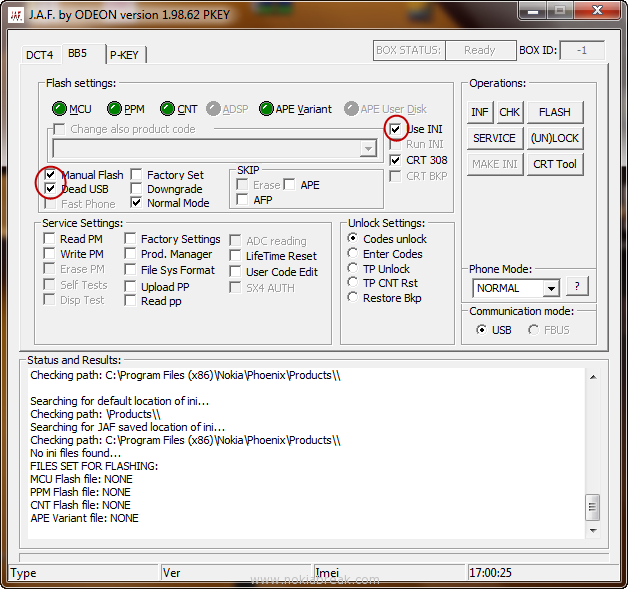This screenshot has height=589, width=628.
Task: Select USB communication mode
Action: [481, 330]
